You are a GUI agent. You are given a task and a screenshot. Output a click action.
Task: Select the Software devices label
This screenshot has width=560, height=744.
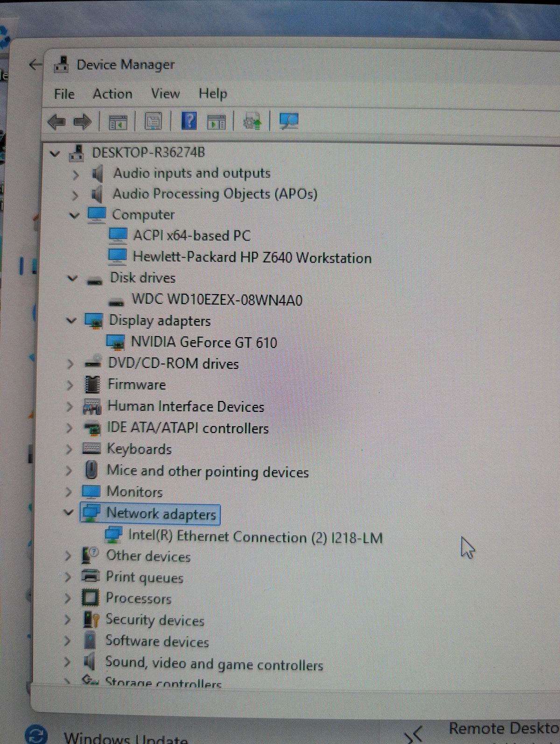click(157, 641)
